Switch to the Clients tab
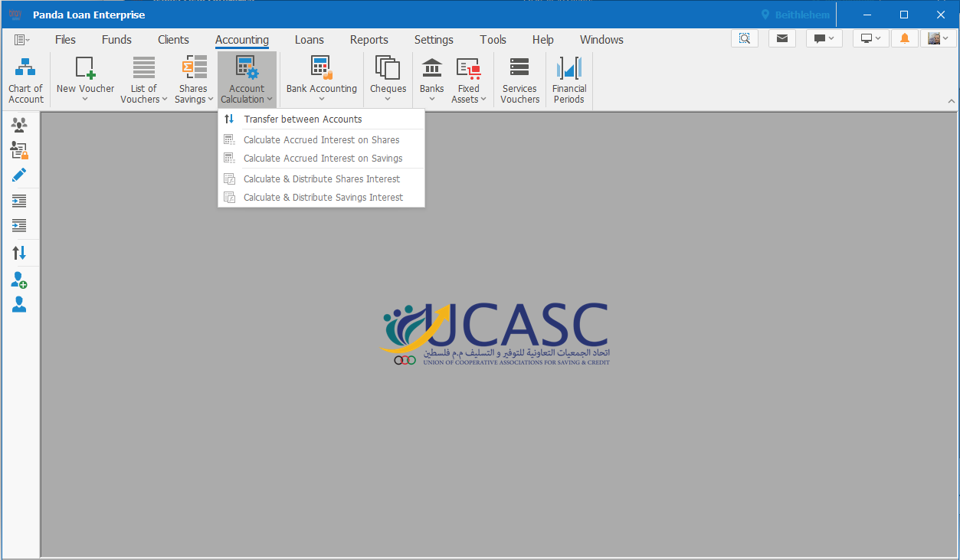 pos(173,40)
